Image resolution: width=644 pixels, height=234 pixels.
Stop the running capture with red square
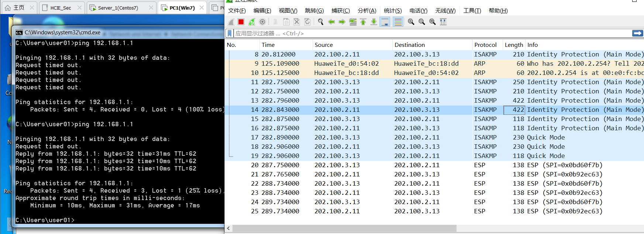(241, 22)
